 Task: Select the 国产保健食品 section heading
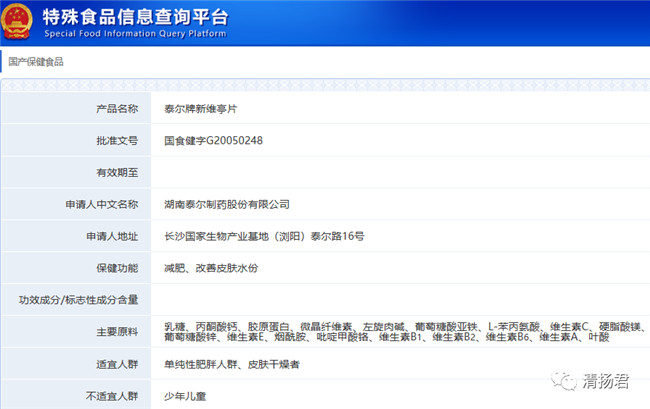tap(36, 62)
